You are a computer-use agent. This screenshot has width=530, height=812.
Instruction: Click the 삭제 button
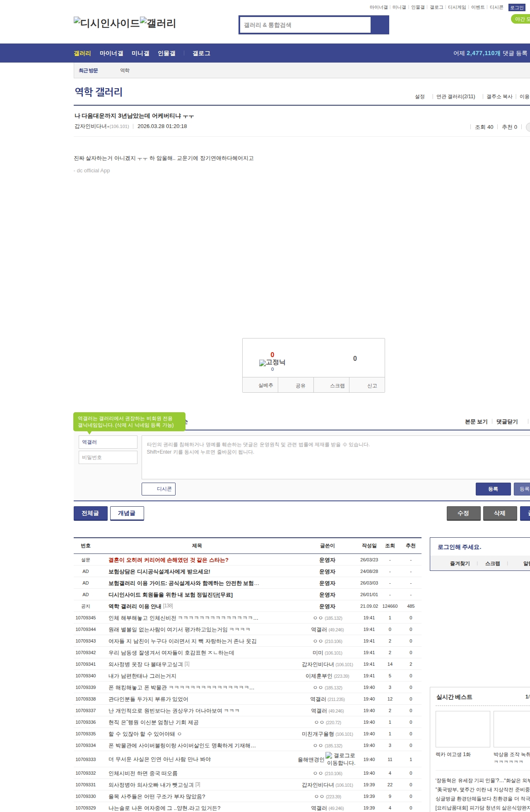pyautogui.click(x=500, y=513)
